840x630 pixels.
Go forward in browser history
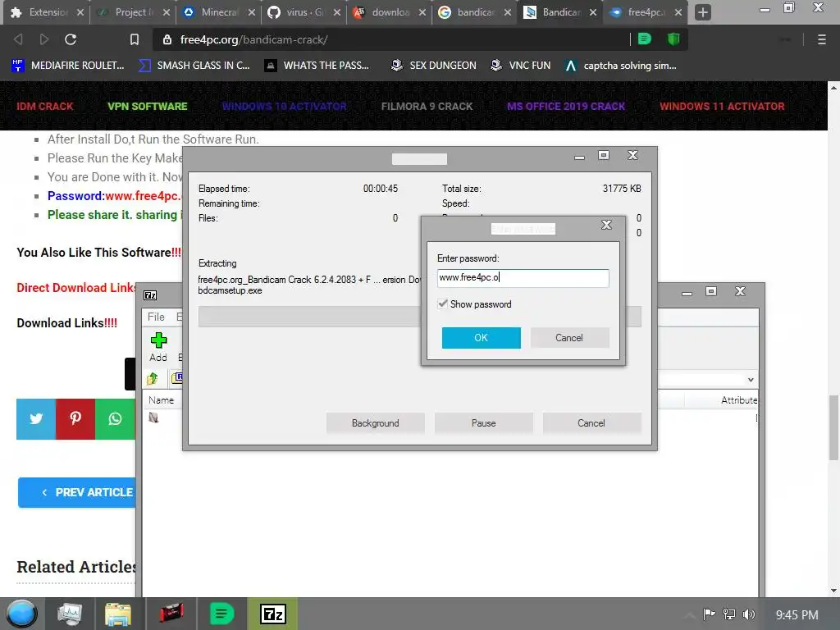(44, 39)
